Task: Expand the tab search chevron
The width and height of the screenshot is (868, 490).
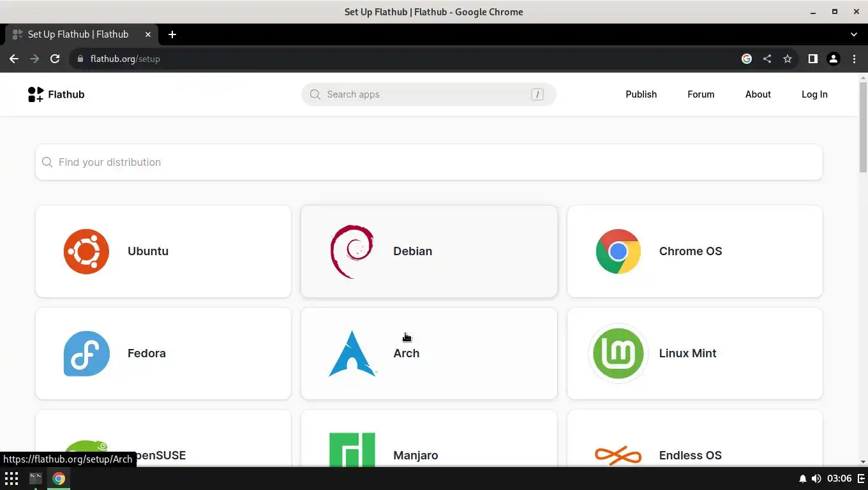Action: 854,34
